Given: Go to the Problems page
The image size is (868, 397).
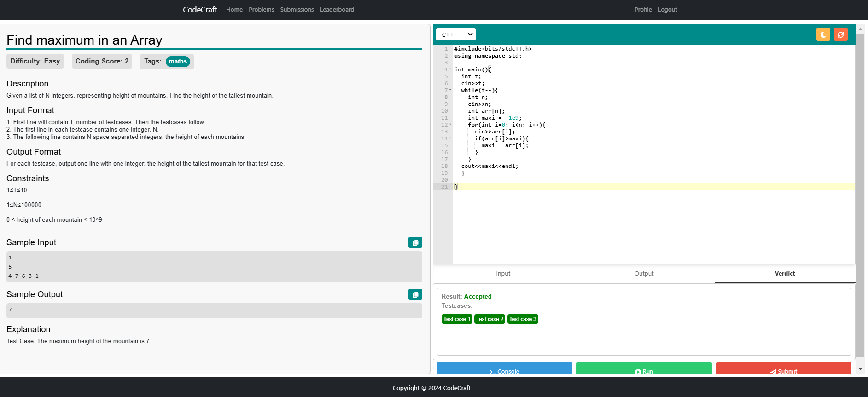Looking at the screenshot, I should tap(262, 10).
